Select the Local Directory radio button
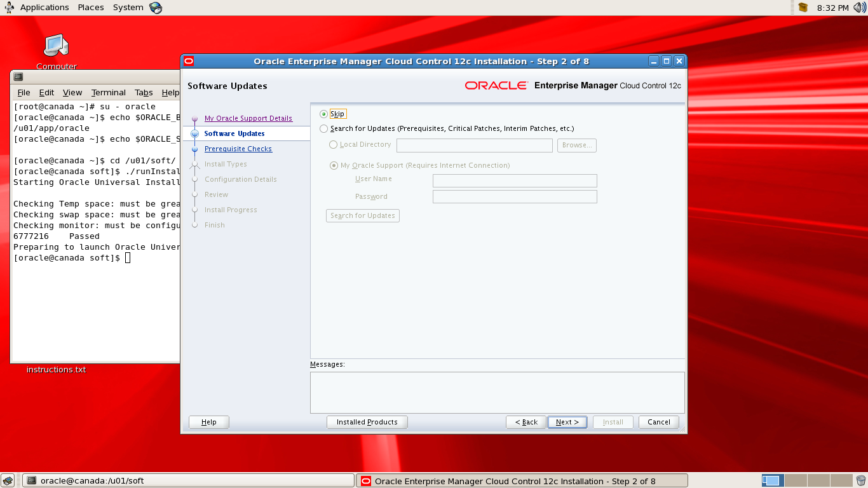This screenshot has height=488, width=868. point(334,144)
